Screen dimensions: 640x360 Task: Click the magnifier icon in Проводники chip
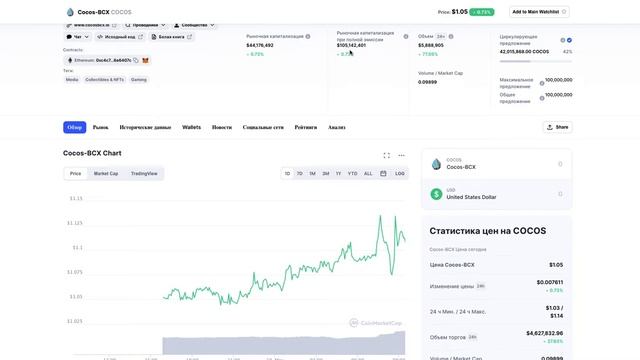pyautogui.click(x=128, y=25)
